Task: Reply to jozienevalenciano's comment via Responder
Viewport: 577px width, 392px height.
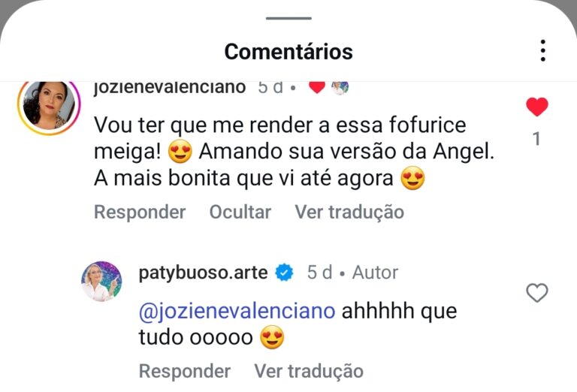Action: pyautogui.click(x=140, y=212)
